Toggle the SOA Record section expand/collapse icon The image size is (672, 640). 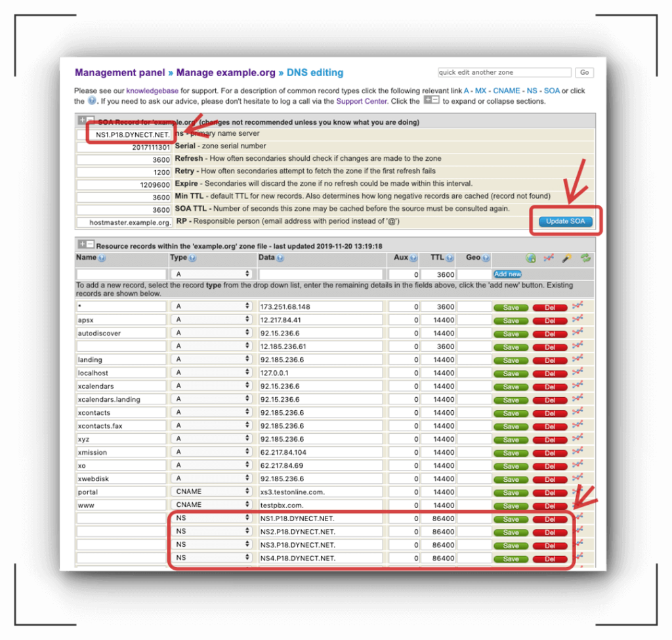tap(86, 120)
